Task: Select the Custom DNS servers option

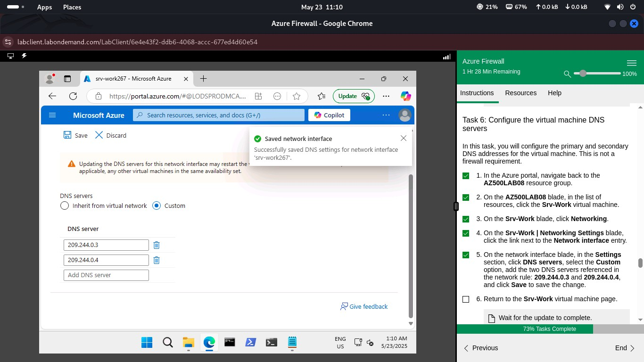Action: (156, 206)
